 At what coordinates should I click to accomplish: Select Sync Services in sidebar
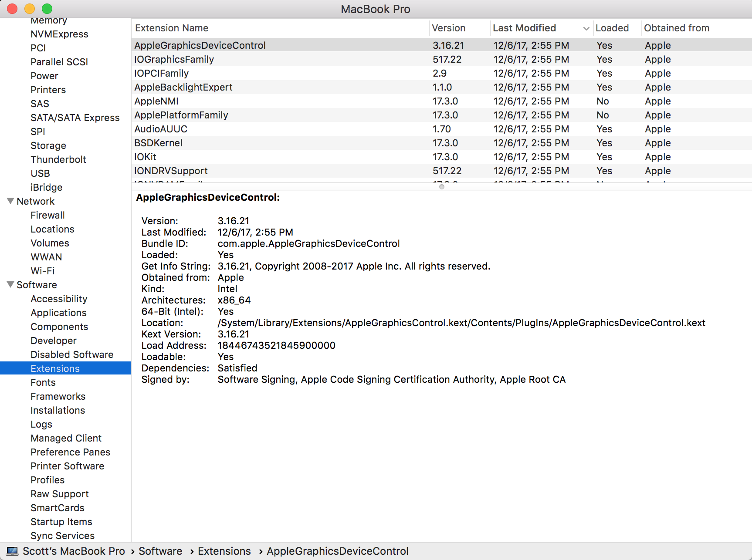(63, 536)
